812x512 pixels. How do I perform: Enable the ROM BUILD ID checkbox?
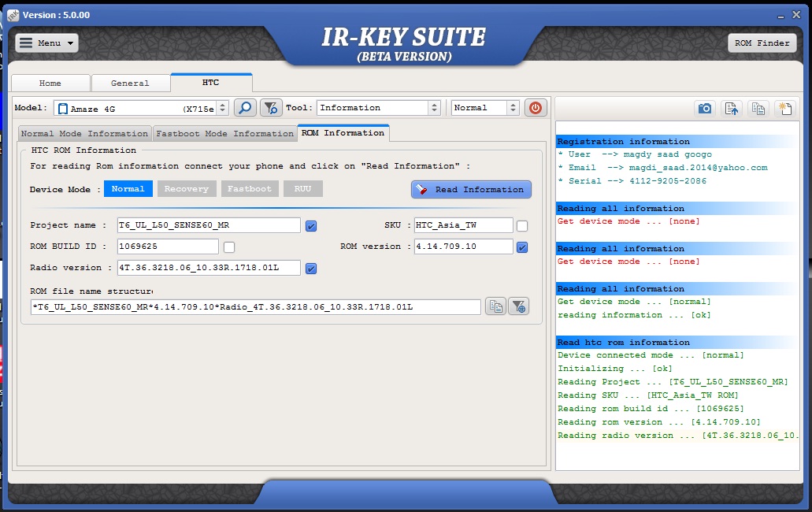coord(229,247)
